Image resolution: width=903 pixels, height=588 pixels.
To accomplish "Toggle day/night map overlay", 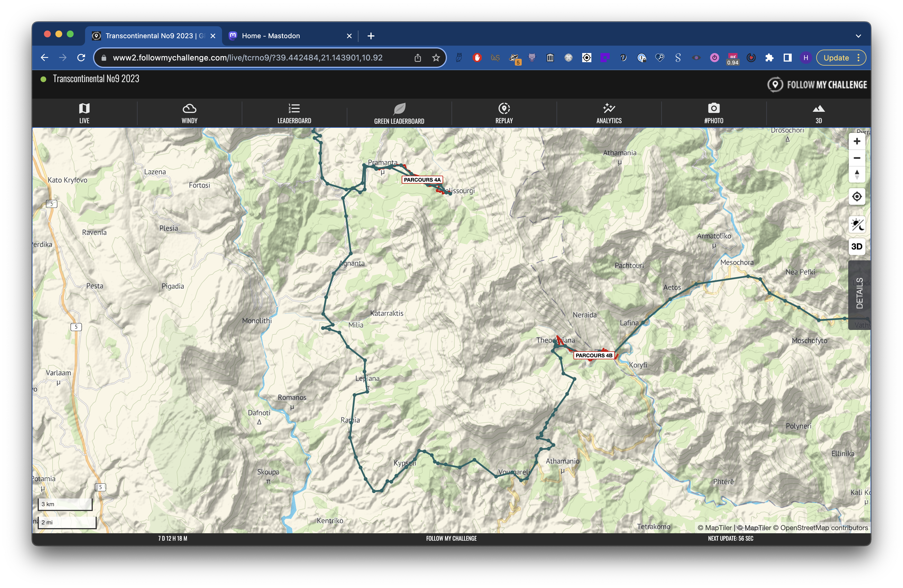I will pos(857,225).
